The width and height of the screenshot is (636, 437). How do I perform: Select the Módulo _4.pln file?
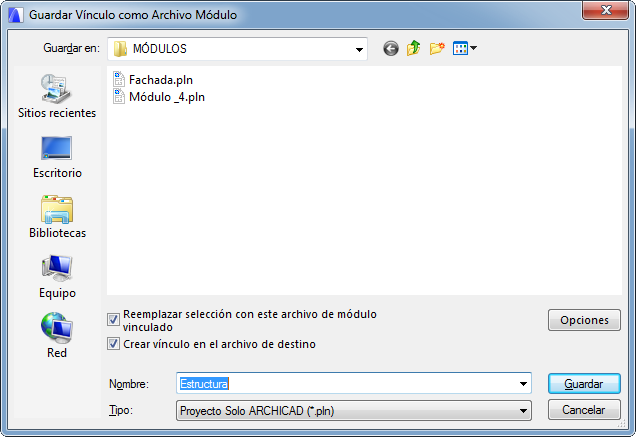(159, 97)
